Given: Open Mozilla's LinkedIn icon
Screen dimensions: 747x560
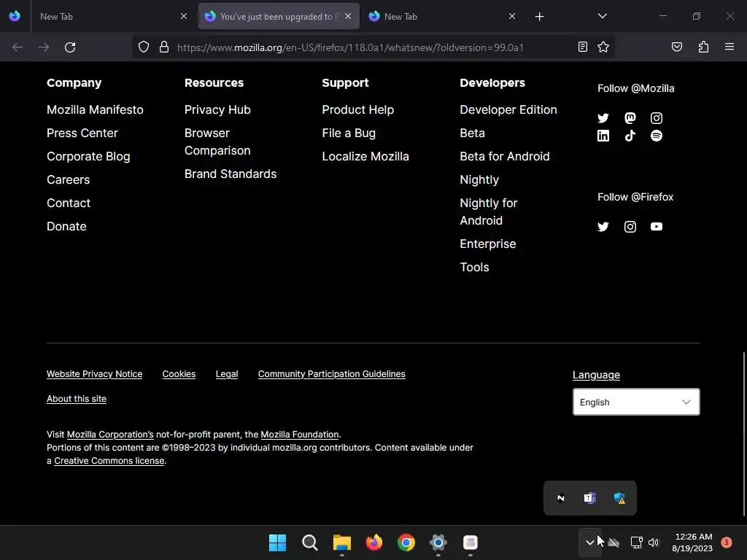Looking at the screenshot, I should click(x=603, y=136).
